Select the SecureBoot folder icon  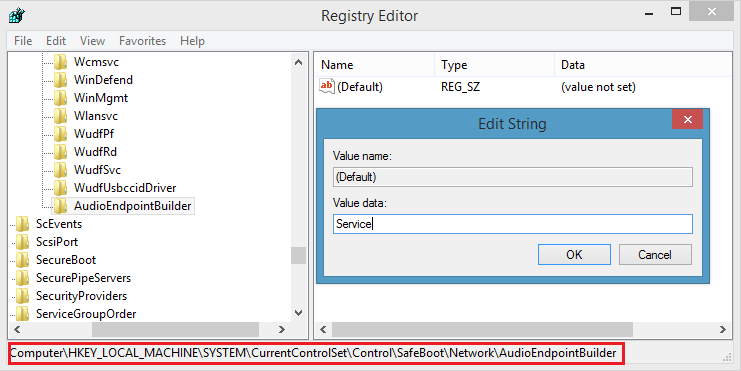(x=22, y=260)
